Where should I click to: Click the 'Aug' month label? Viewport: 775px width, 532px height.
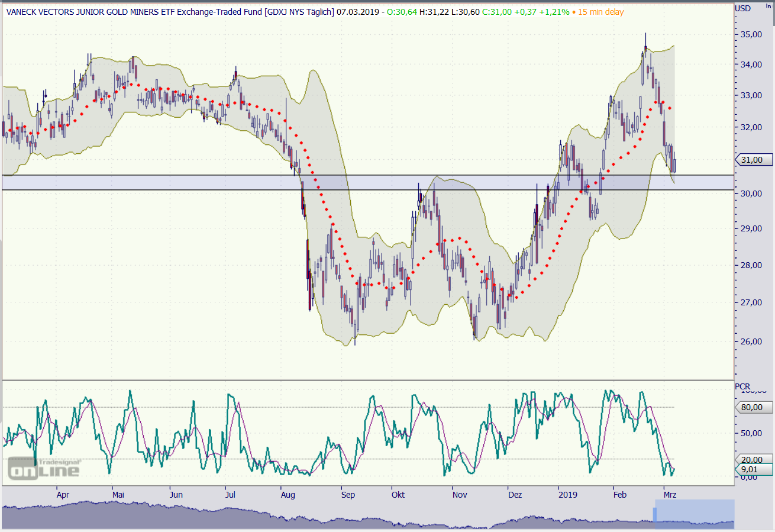click(288, 495)
